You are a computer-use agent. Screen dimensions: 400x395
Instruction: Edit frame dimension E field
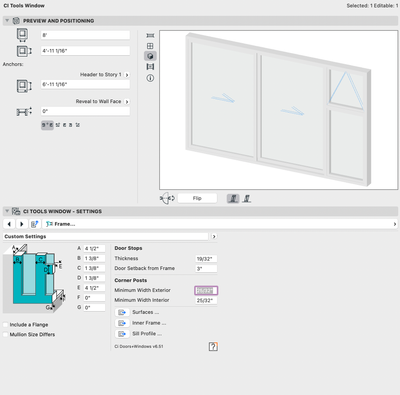(x=94, y=288)
